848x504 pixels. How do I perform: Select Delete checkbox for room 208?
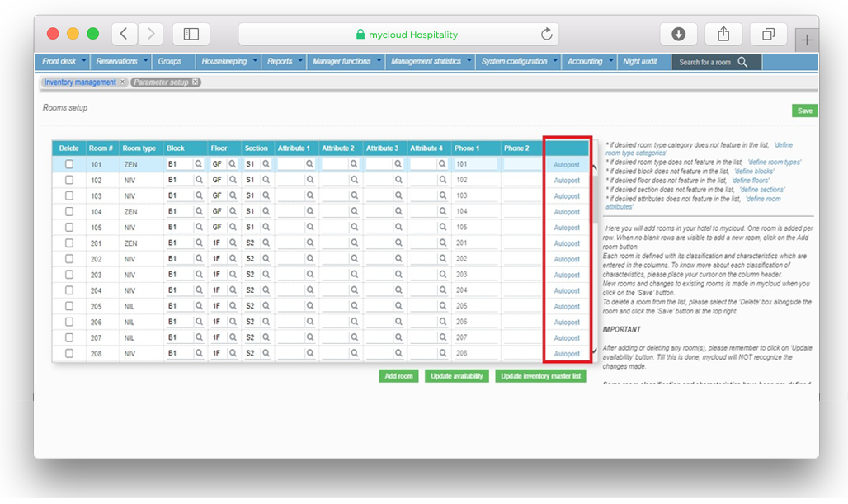(x=69, y=354)
